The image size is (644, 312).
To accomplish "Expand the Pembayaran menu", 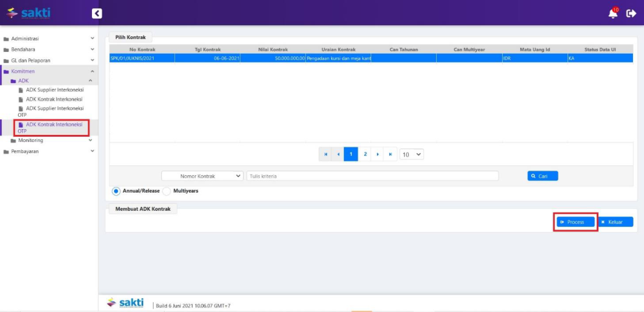I will (x=49, y=151).
